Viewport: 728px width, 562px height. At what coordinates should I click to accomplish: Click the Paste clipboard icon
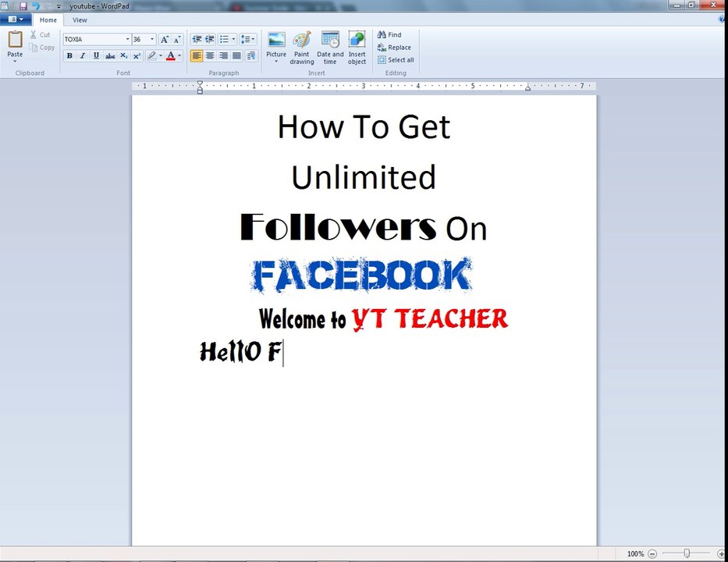pyautogui.click(x=15, y=39)
